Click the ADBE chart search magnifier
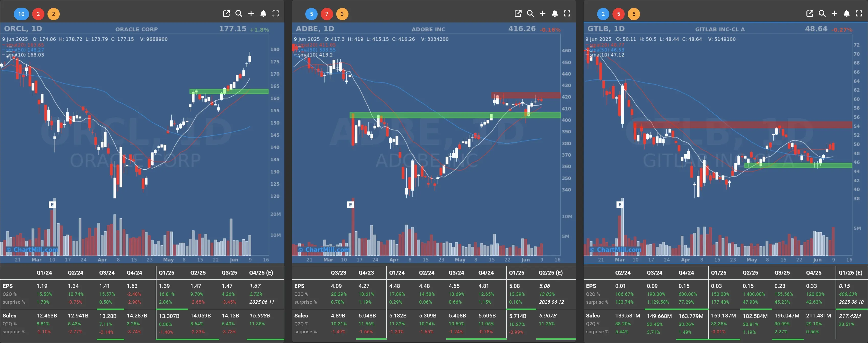 [x=530, y=14]
